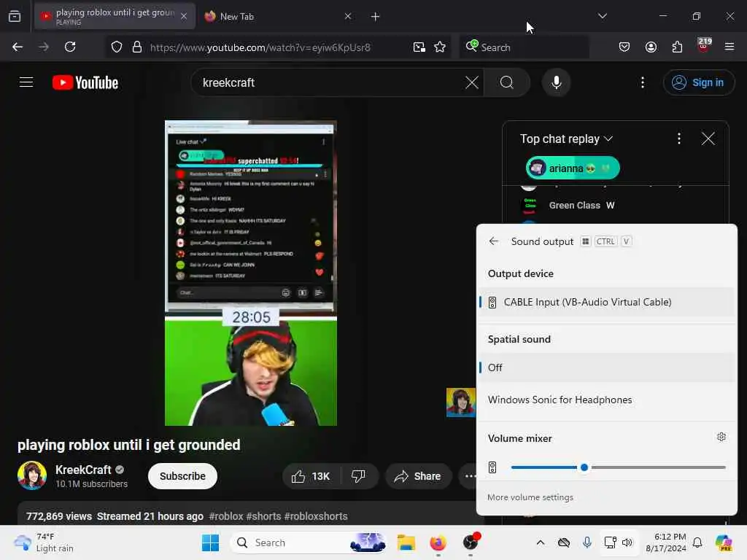The width and height of the screenshot is (747, 560).
Task: Close the Top chat replay panel
Action: [x=708, y=139]
